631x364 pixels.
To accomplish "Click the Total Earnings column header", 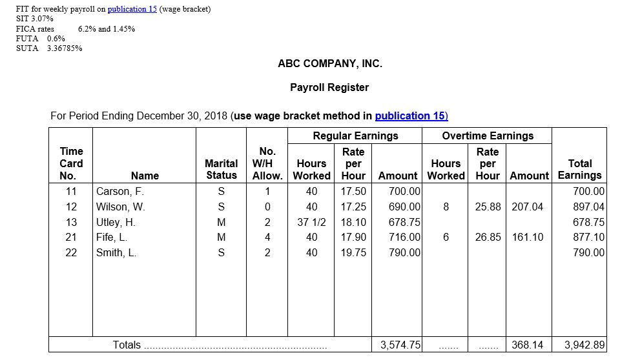I will coord(580,169).
